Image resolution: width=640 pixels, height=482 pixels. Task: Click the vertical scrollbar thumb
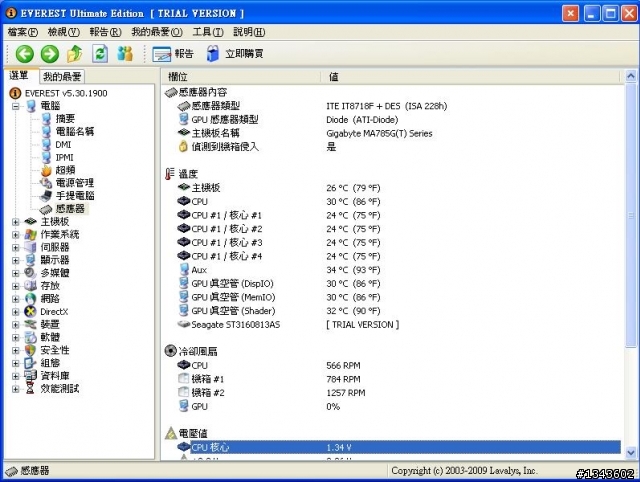(631, 216)
